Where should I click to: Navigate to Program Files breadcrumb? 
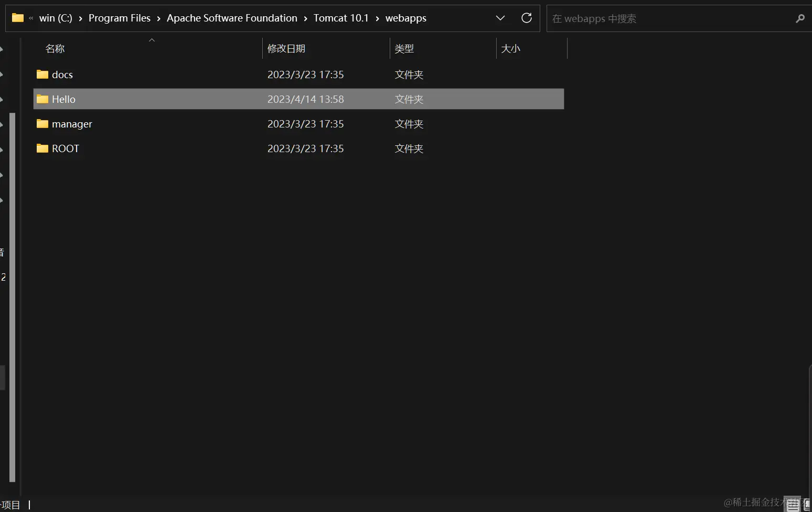pyautogui.click(x=120, y=18)
